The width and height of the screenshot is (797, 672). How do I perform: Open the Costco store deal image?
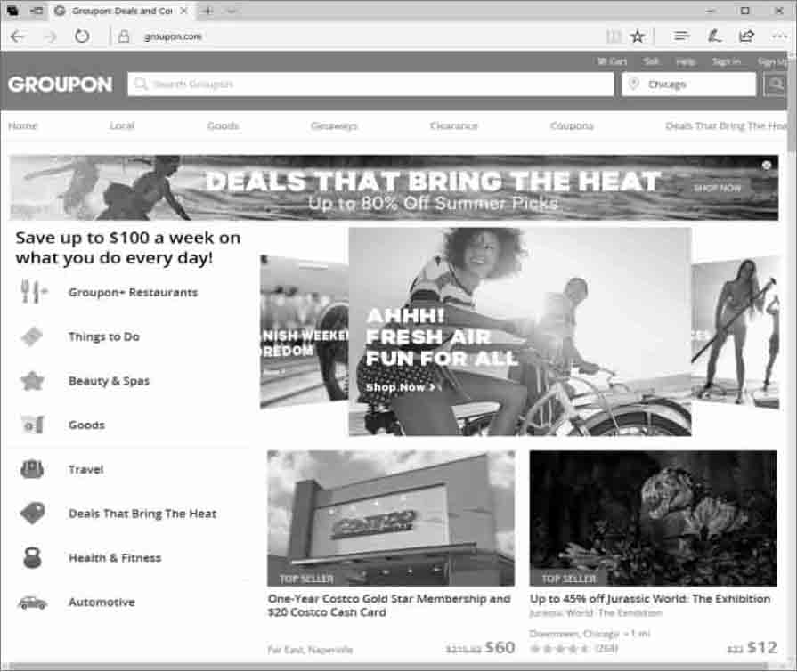click(391, 518)
